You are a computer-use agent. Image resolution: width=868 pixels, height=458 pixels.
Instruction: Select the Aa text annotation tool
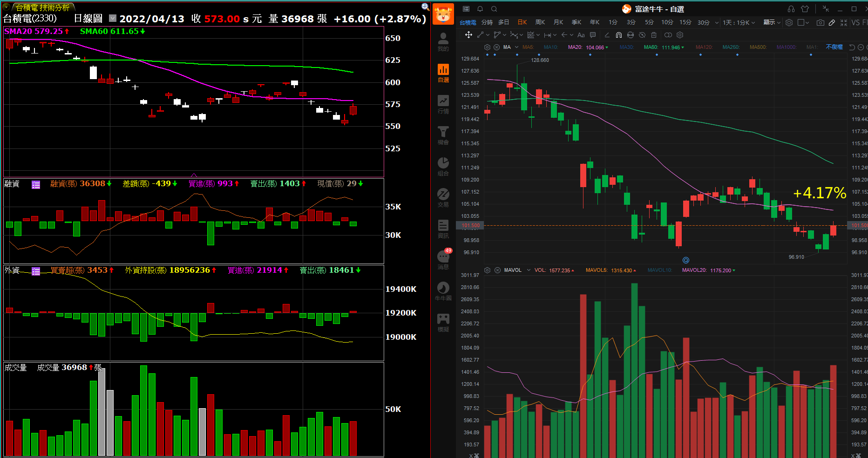pos(581,35)
